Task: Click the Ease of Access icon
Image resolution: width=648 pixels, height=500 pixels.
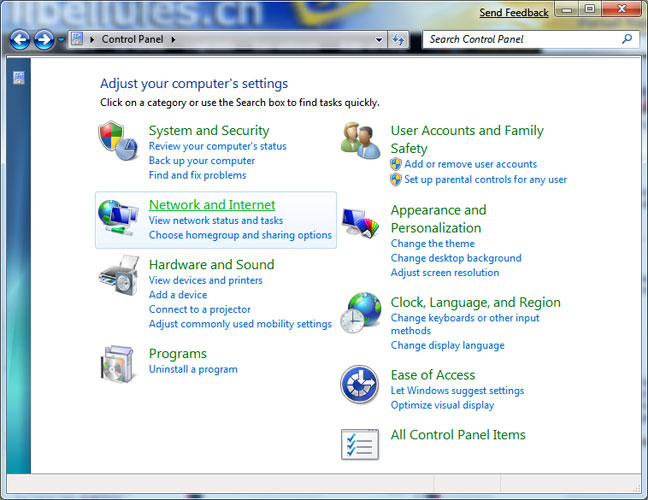Action: click(360, 385)
